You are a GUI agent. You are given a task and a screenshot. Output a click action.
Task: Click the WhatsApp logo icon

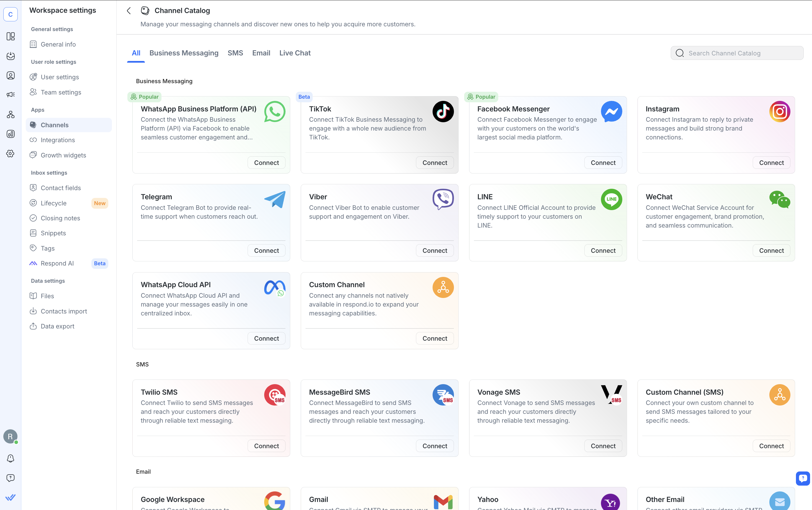(x=275, y=112)
